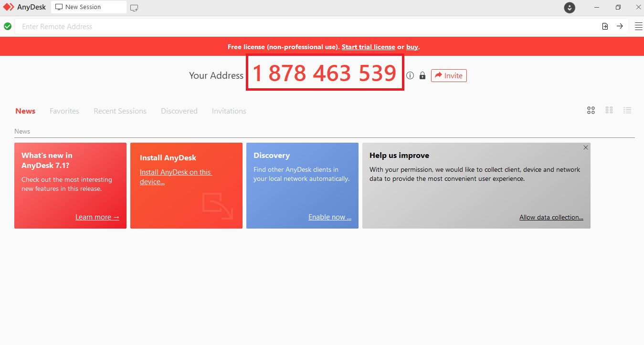This screenshot has width=644, height=345.
Task: Switch to the Favorites tab
Action: coord(64,111)
